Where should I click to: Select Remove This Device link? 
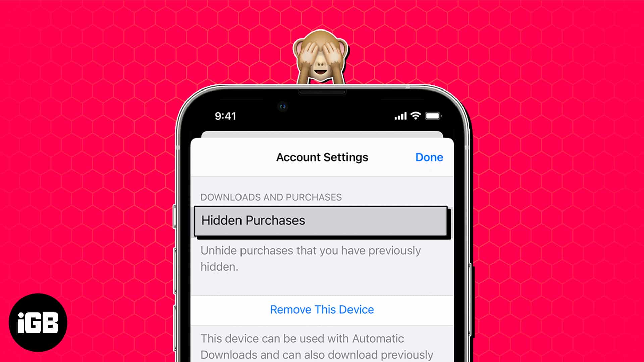pos(322,309)
